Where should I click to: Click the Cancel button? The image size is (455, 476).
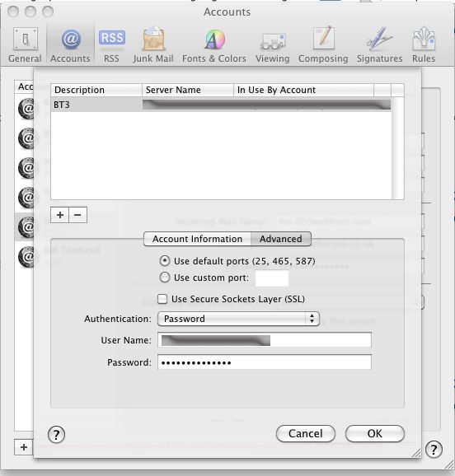point(306,433)
